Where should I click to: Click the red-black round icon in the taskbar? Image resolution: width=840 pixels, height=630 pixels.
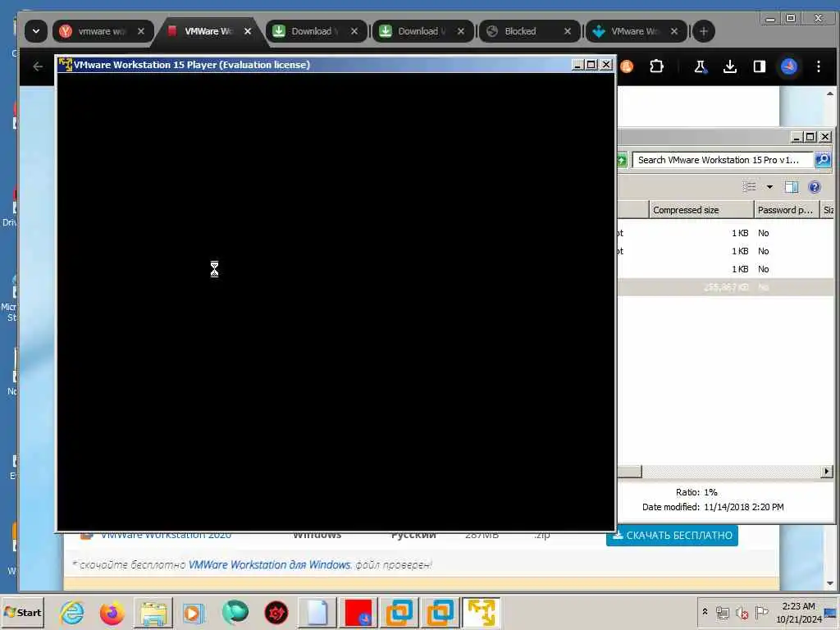[x=276, y=612]
